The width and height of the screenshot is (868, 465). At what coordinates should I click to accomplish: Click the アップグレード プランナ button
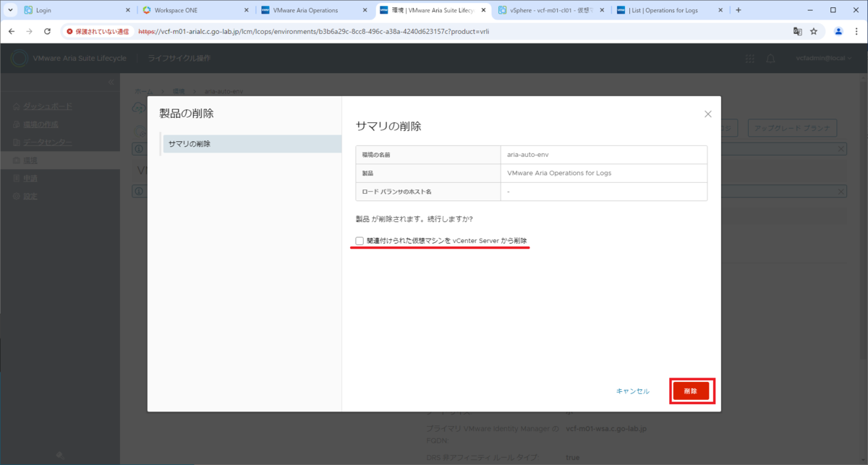click(792, 128)
